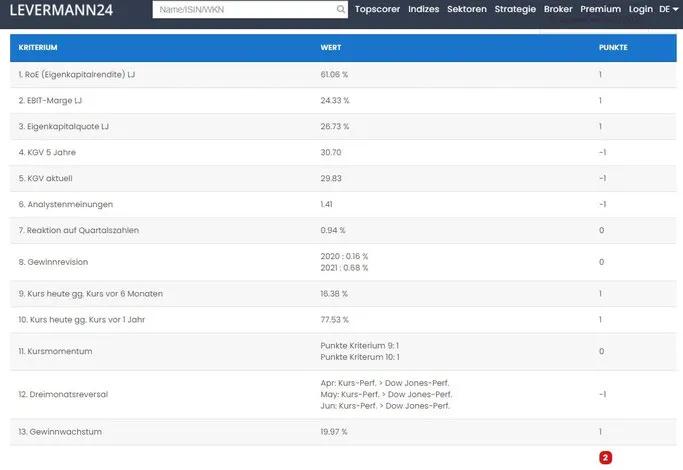Select 3. Eigenkapitalquote LJ row label
This screenshot has width=683, height=470.
[64, 126]
